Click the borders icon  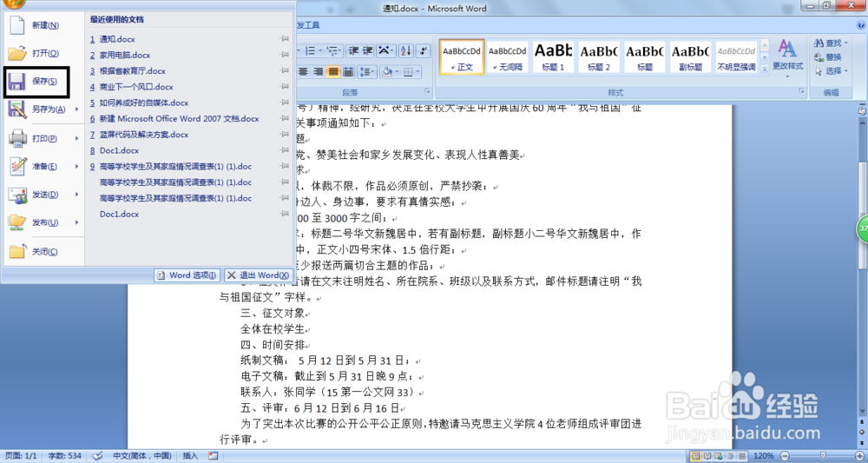point(407,71)
